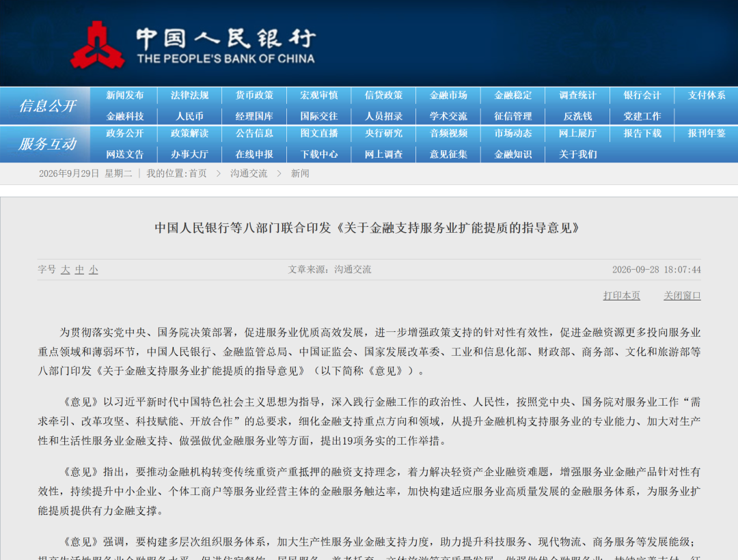Click 信息公开 category header

point(47,106)
